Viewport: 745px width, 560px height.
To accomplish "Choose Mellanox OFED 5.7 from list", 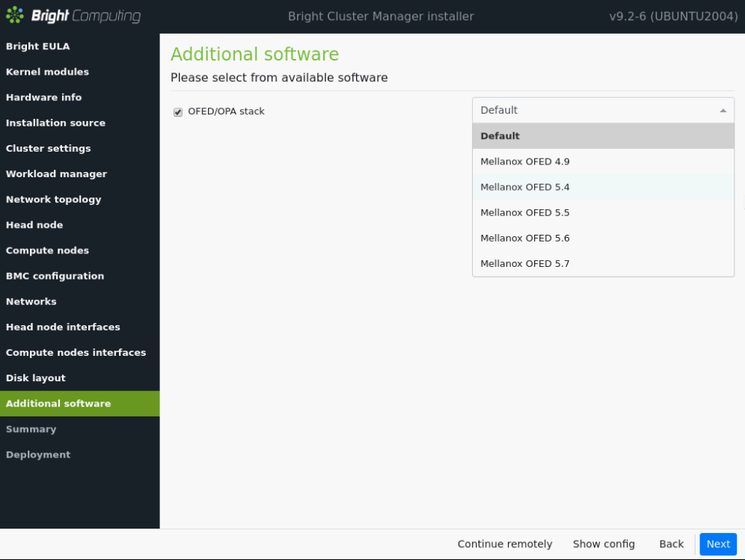I will point(603,264).
